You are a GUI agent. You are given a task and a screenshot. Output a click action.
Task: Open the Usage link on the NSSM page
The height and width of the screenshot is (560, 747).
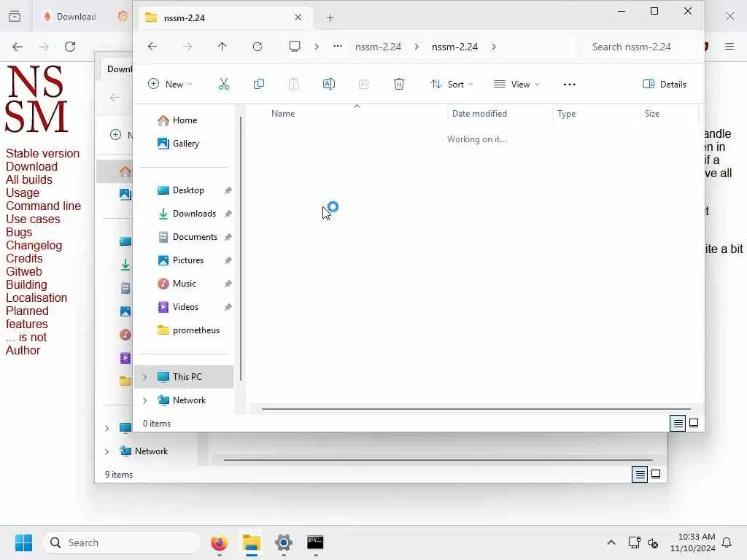pyautogui.click(x=23, y=192)
